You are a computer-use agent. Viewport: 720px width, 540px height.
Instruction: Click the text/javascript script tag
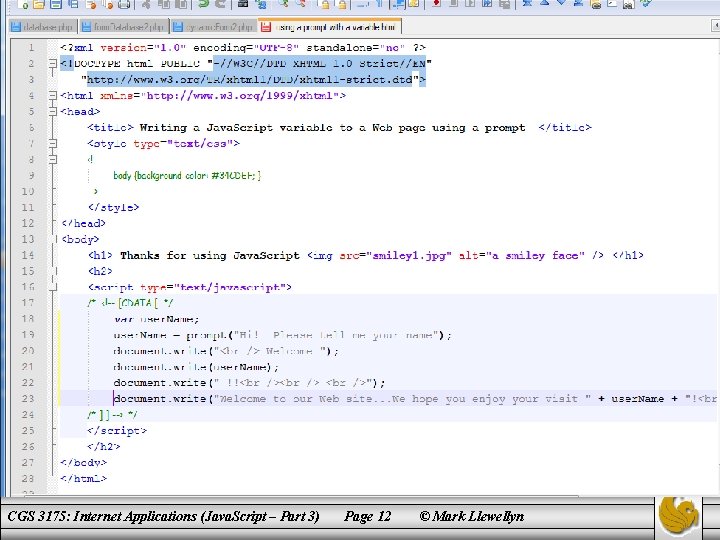click(189, 287)
